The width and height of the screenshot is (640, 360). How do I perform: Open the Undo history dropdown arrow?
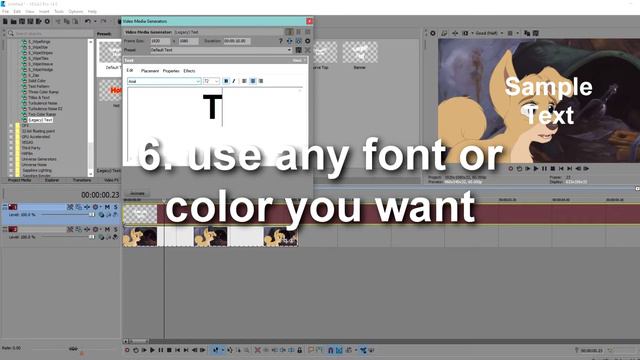(x=95, y=21)
